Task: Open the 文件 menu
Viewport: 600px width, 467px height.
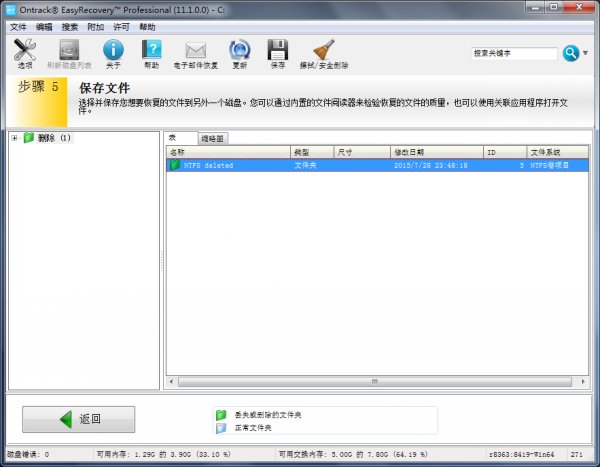Action: pos(18,27)
